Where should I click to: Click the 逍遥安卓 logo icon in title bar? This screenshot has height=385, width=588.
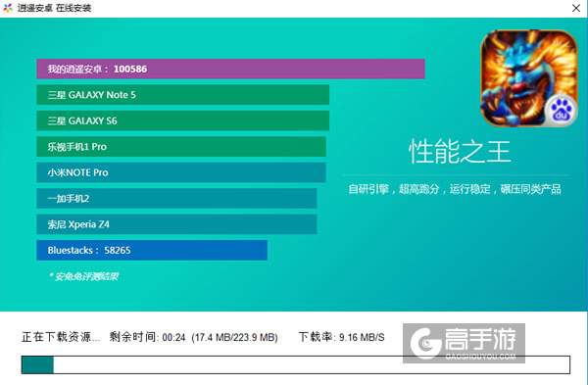pyautogui.click(x=8, y=8)
